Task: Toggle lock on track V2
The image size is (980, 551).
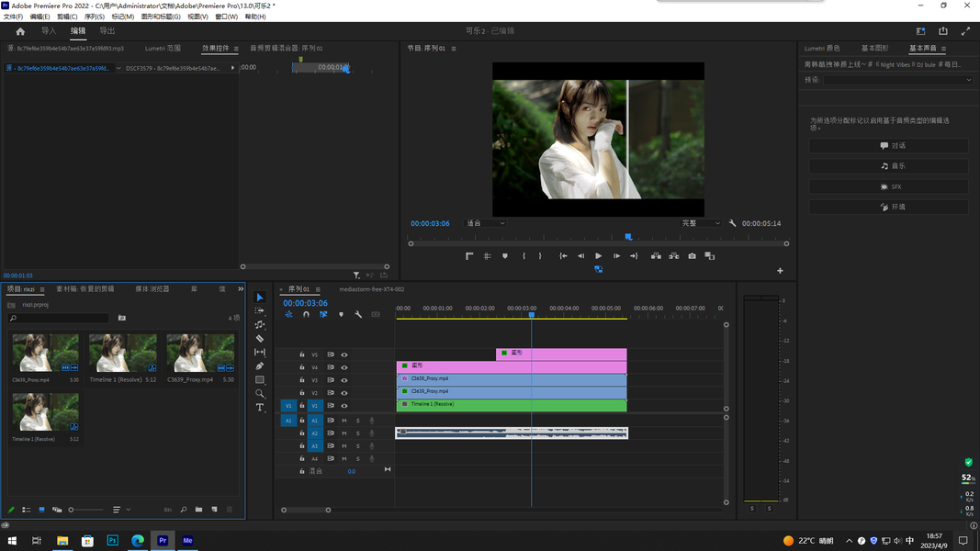Action: click(302, 393)
